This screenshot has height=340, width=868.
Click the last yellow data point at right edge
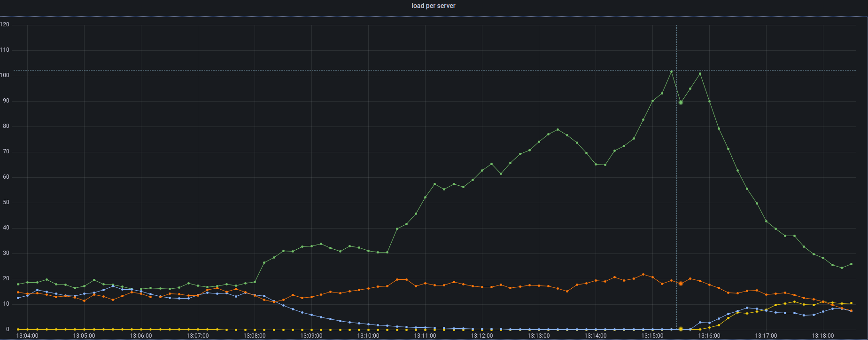pyautogui.click(x=851, y=303)
